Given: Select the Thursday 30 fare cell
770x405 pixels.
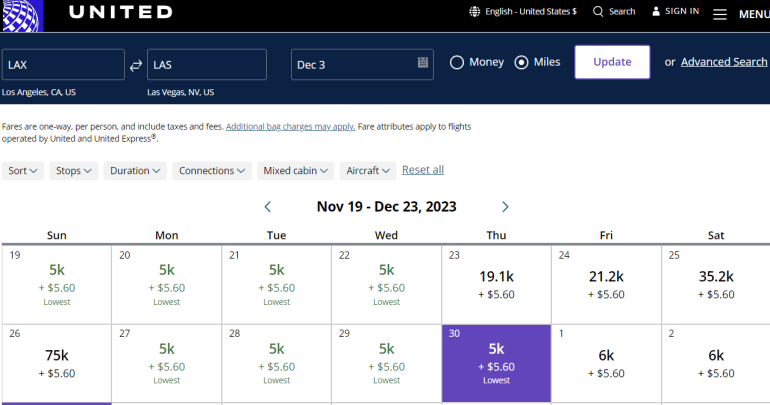Looking at the screenshot, I should click(x=496, y=361).
